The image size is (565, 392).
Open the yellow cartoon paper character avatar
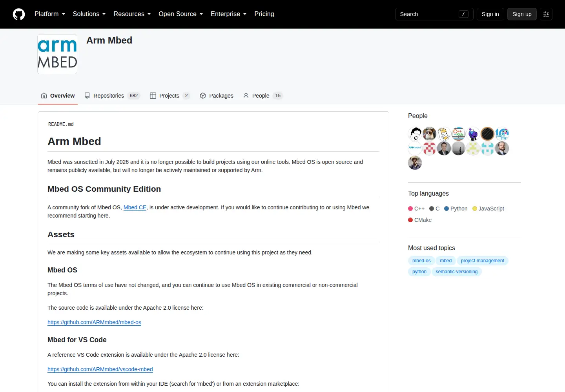coord(444,134)
